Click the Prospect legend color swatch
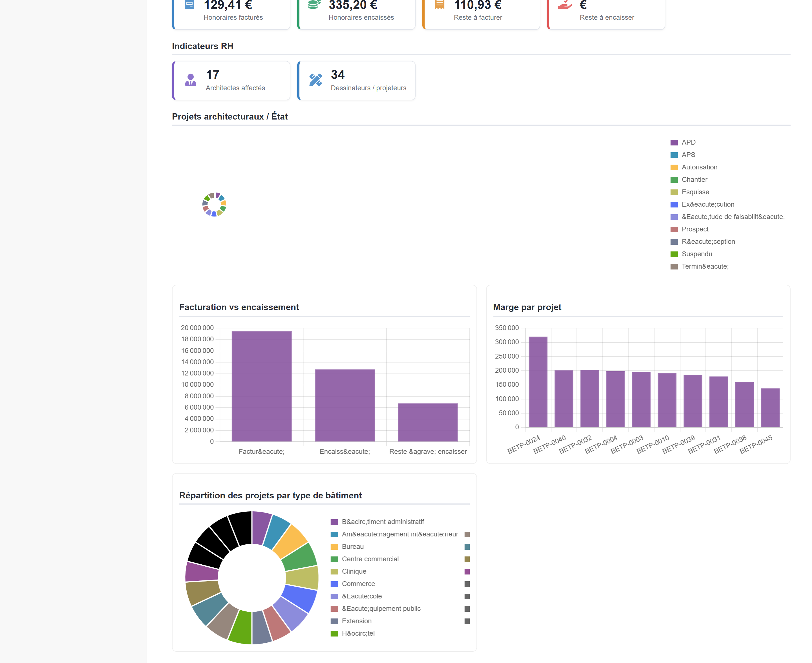Screen dimensions: 812x663 click(x=674, y=229)
